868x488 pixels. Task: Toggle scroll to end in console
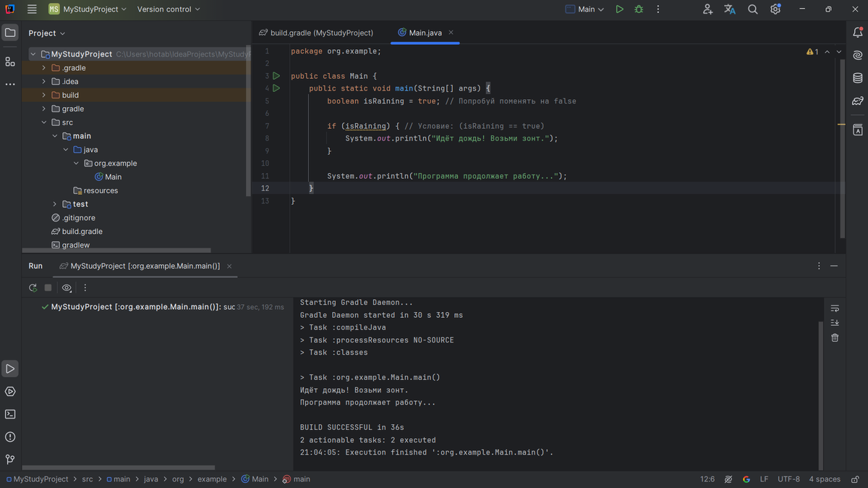[835, 323]
